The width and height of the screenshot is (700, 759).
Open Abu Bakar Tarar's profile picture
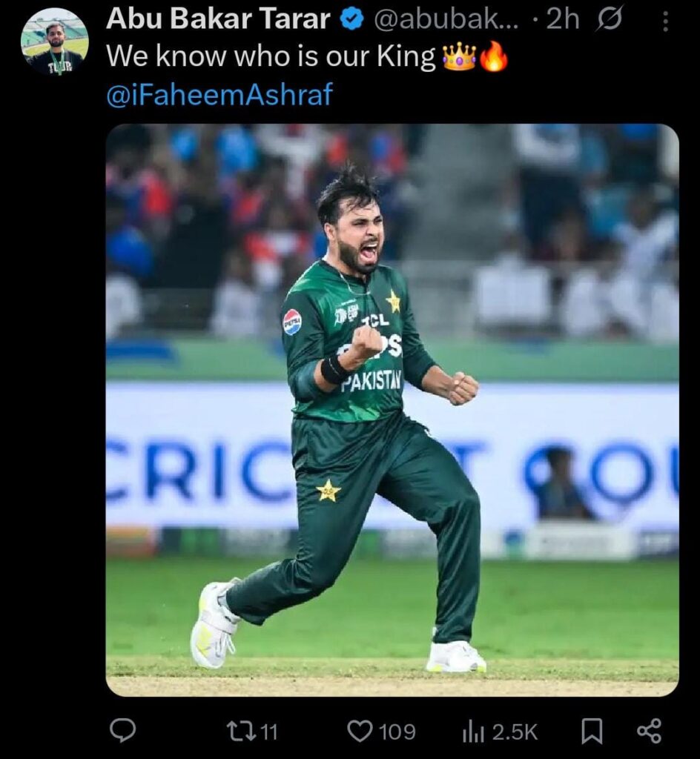55,42
